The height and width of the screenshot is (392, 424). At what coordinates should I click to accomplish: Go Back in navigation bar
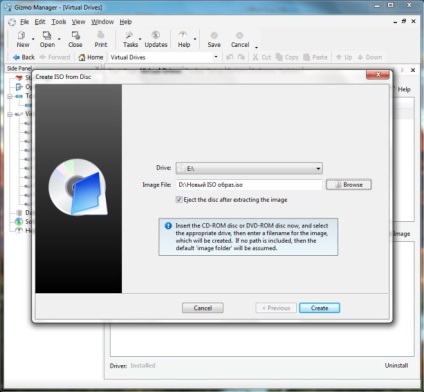coord(23,57)
